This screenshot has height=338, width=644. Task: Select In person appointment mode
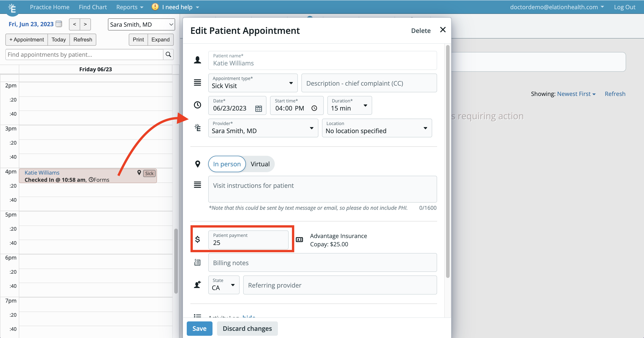tap(227, 164)
